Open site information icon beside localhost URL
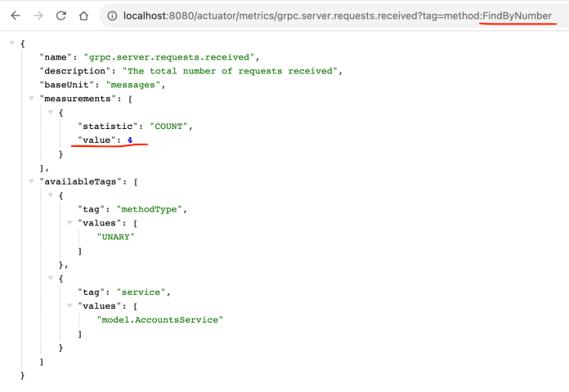This screenshot has width=569, height=392. click(x=113, y=16)
